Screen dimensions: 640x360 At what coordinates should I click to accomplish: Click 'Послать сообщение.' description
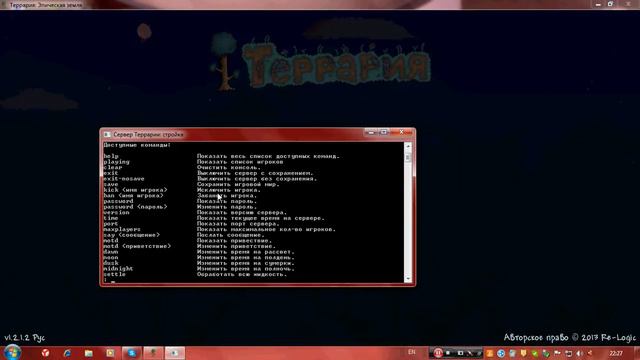pos(231,235)
